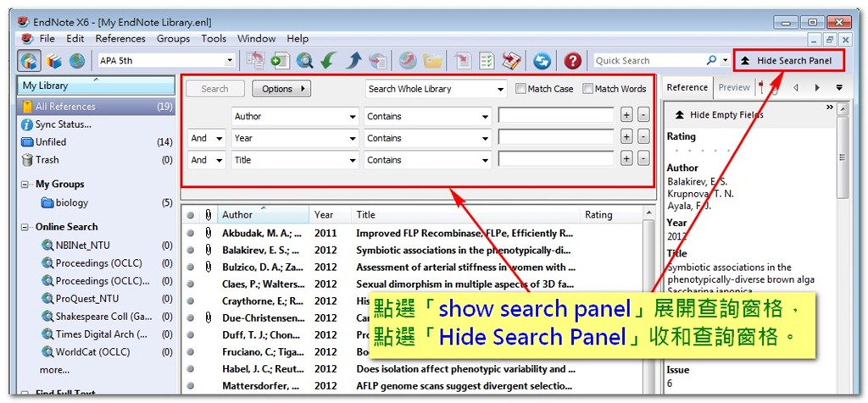Collapse the My Groups tree section
Image resolution: width=868 pixels, height=403 pixels.
tap(25, 184)
